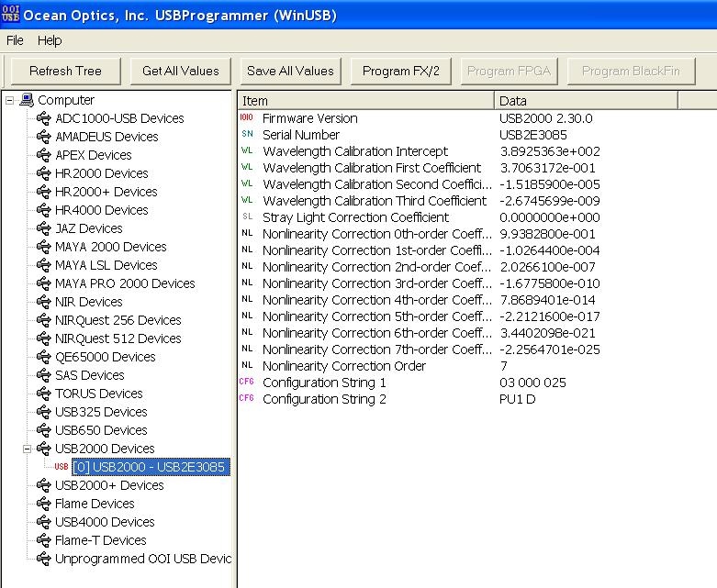Click the SL icon for Stray Light Correction
This screenshot has width=717, height=588.
247,217
